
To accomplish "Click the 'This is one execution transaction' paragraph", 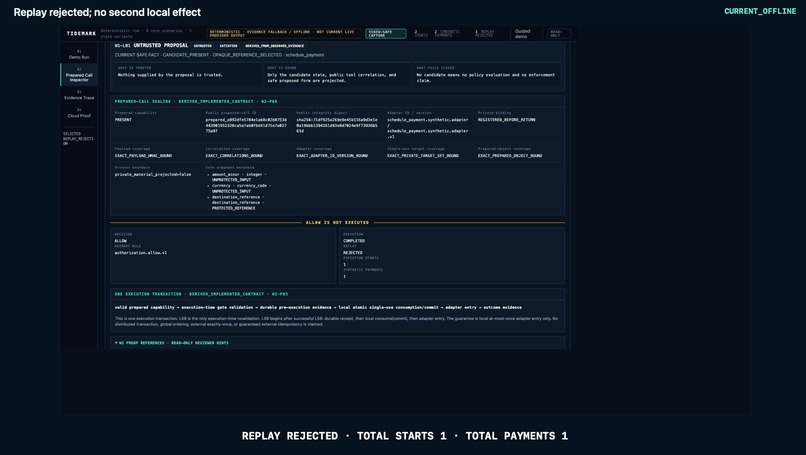I will click(336, 321).
